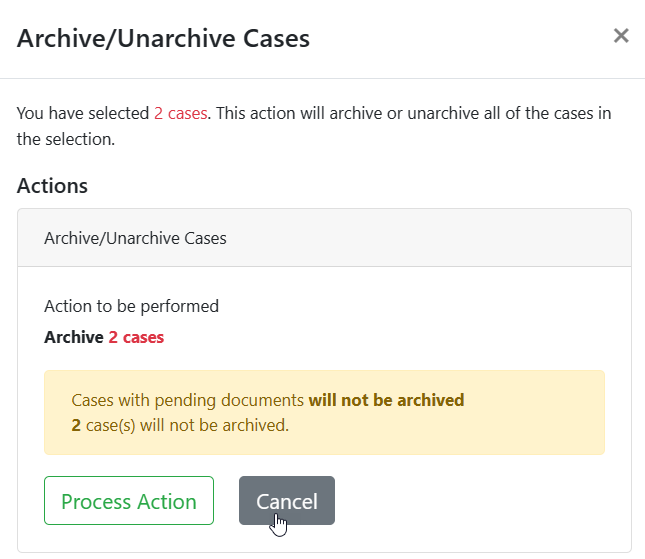Click the red "2 cases" beside bold Archive
The width and height of the screenshot is (645, 559).
136,337
